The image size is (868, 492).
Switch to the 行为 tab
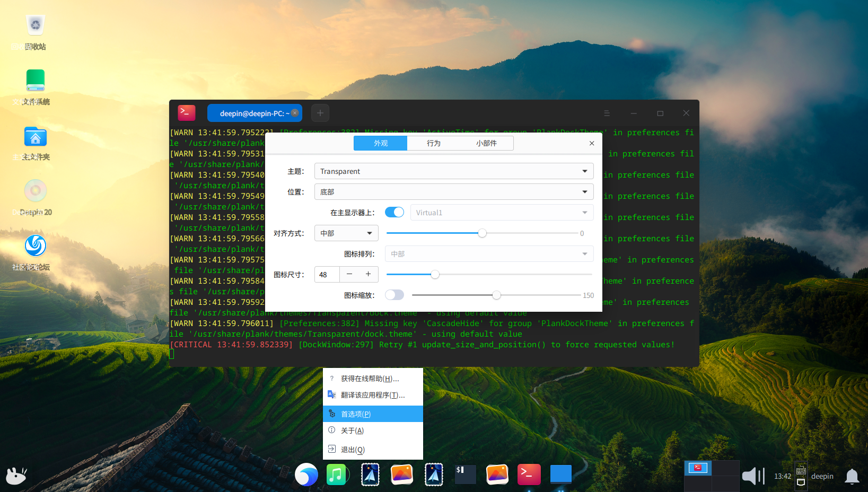[x=434, y=143]
